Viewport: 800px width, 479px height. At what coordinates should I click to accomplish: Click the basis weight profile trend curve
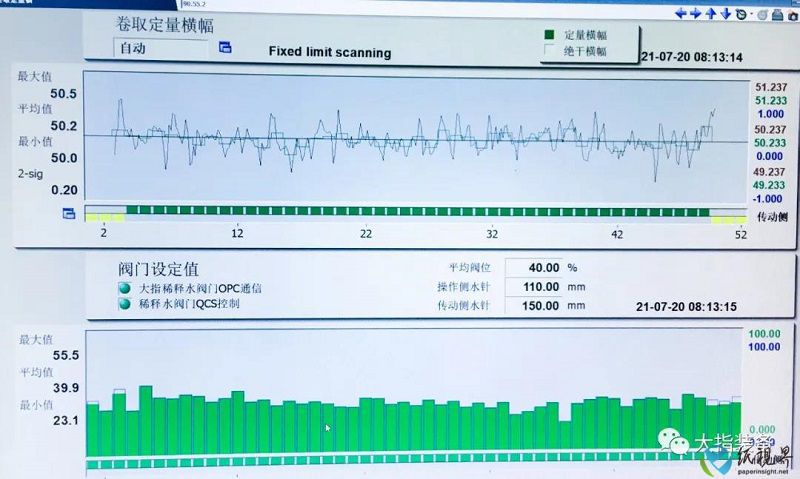click(x=413, y=137)
